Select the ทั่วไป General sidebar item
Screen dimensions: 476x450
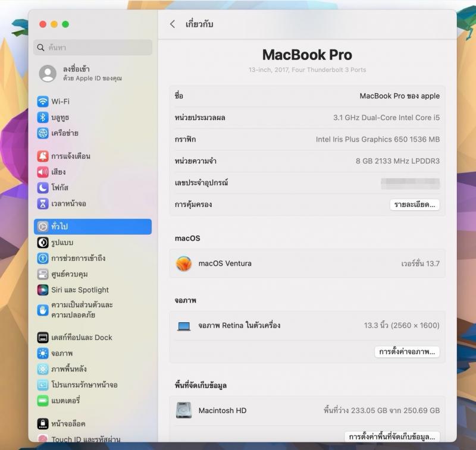93,226
